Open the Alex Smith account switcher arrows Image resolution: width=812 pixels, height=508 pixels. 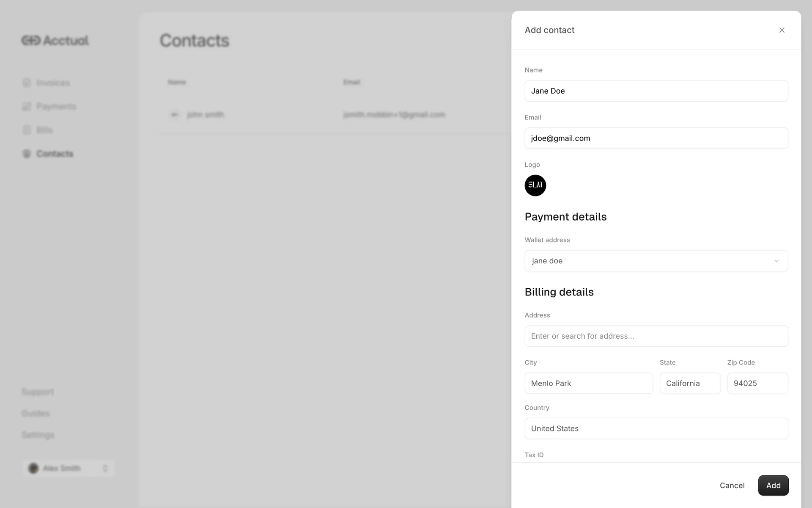coord(105,468)
